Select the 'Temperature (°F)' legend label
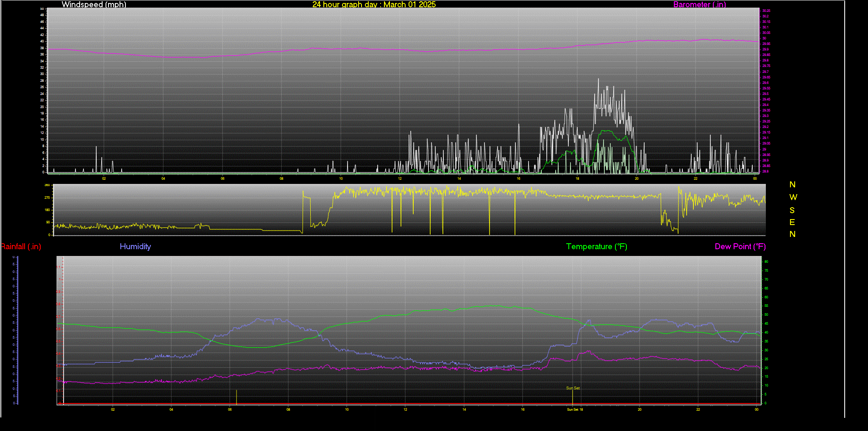 coord(596,246)
